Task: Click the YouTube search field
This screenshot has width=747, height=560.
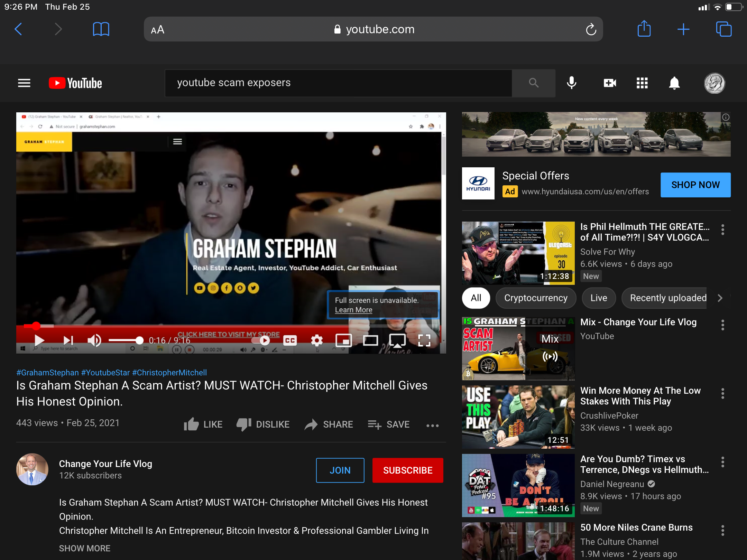Action: tap(338, 83)
